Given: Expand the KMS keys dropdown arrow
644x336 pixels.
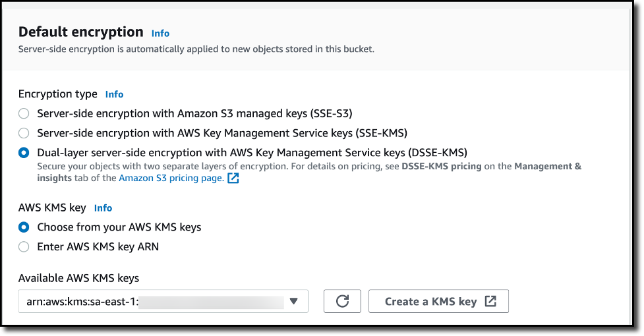Looking at the screenshot, I should (x=294, y=301).
